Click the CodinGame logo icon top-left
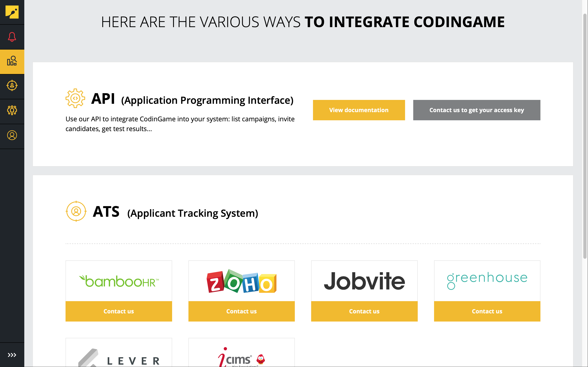 click(x=12, y=12)
